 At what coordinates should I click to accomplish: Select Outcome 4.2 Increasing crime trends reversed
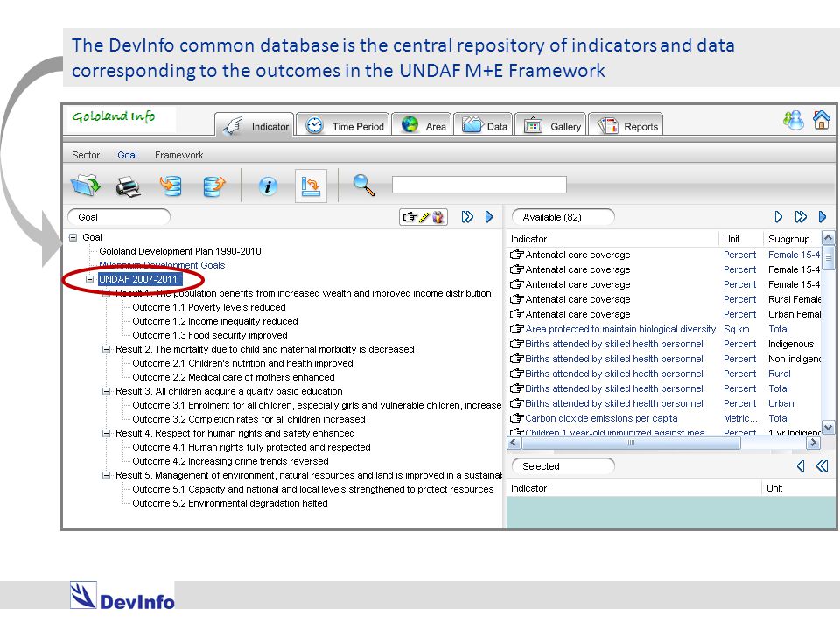(230, 461)
